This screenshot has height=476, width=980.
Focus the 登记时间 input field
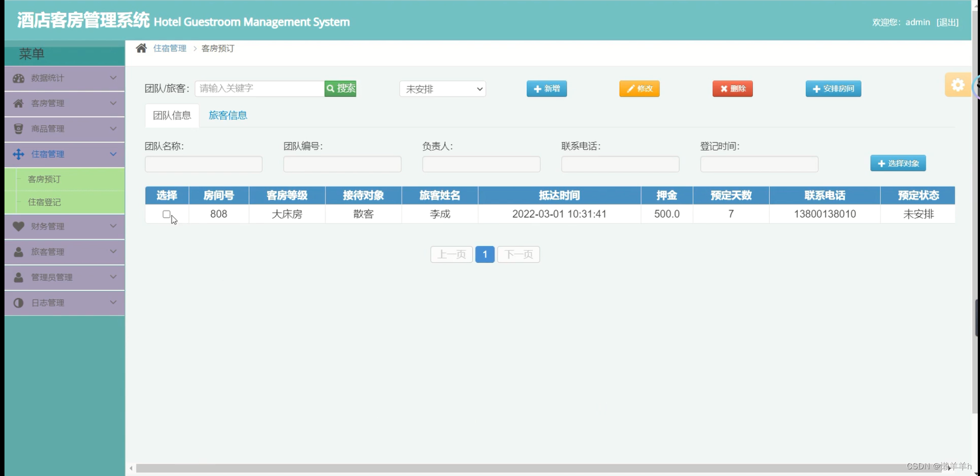[x=759, y=164]
